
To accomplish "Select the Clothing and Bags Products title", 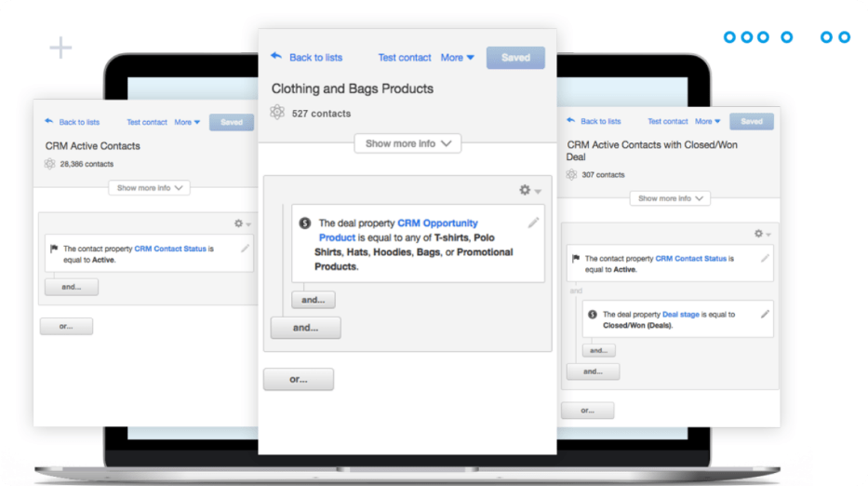I will [x=352, y=88].
